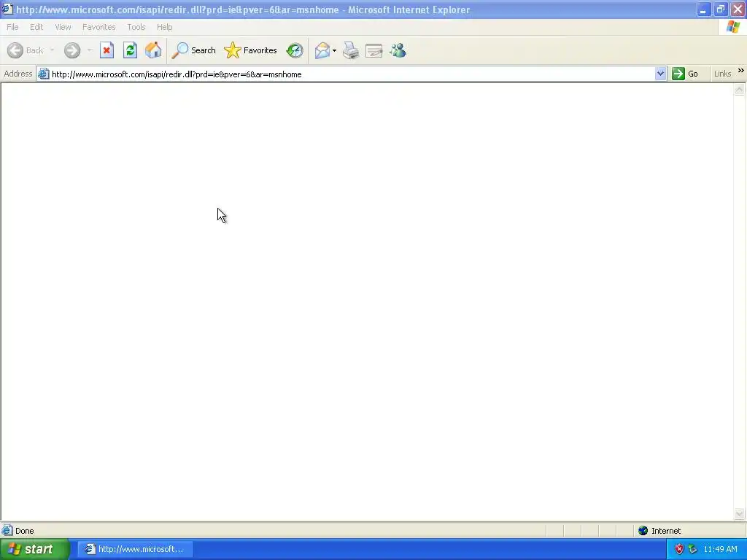Viewport: 747px width, 560px height.
Task: Open the Forward history dropdown arrow
Action: point(90,50)
